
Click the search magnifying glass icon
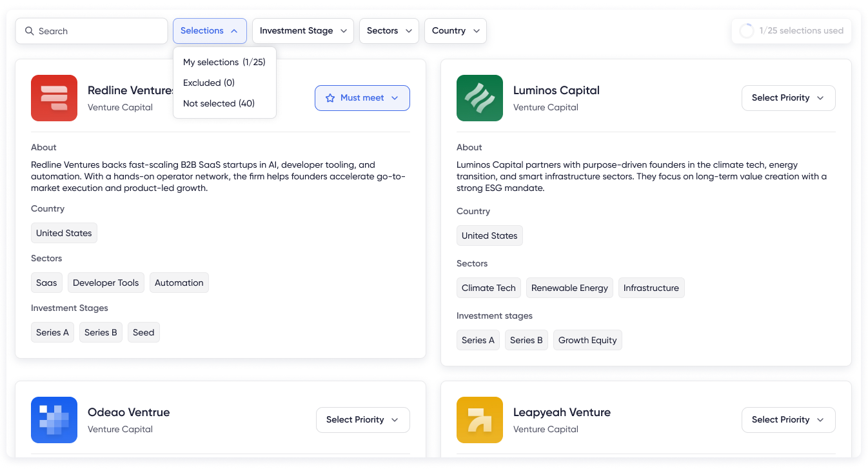pyautogui.click(x=29, y=30)
